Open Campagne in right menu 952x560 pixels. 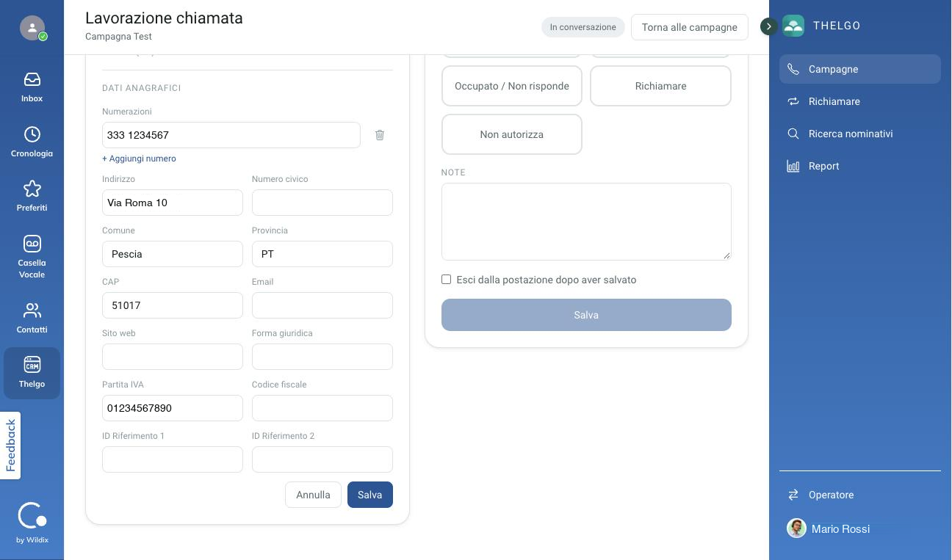860,69
